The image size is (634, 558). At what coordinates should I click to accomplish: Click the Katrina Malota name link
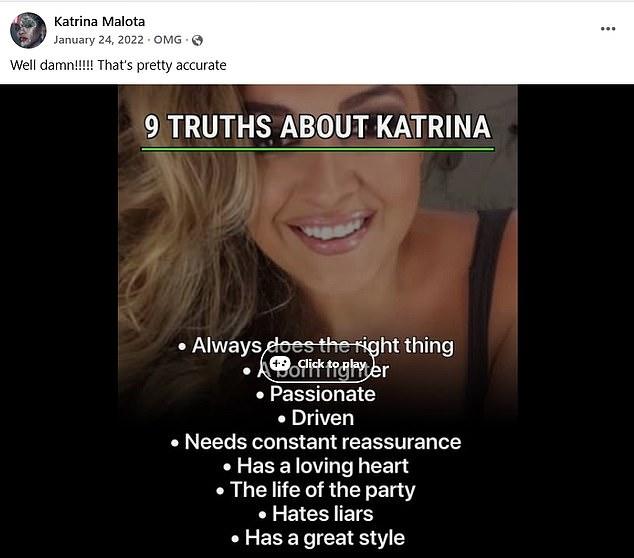pyautogui.click(x=99, y=21)
